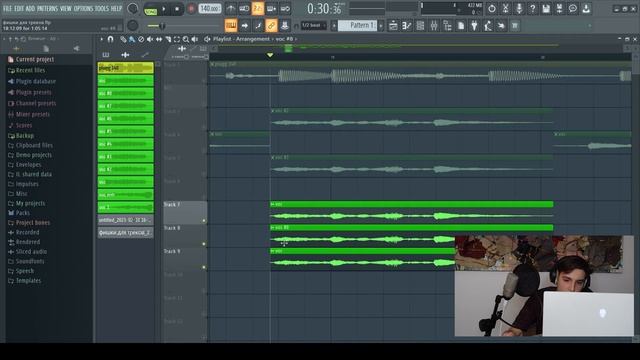Mute Track 7 via its dot
This screenshot has height=360, width=640.
[204, 221]
